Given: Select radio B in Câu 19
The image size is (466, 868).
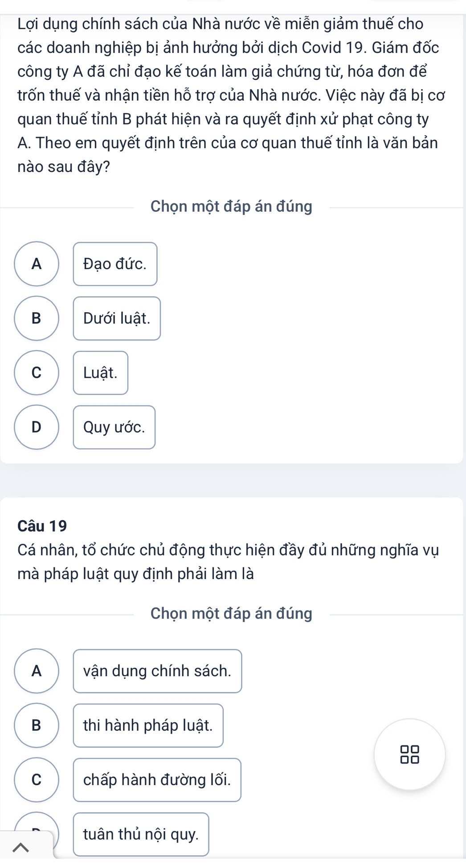Looking at the screenshot, I should 37,725.
